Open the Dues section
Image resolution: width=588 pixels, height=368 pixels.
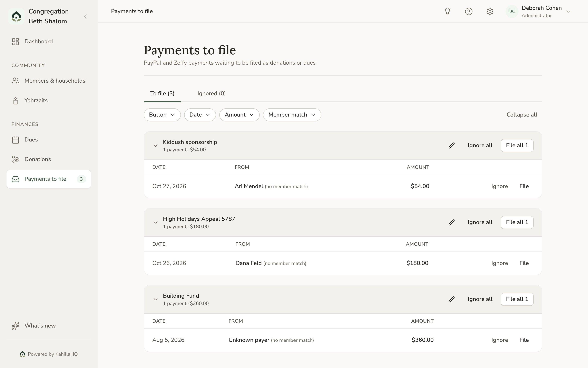pos(49,140)
